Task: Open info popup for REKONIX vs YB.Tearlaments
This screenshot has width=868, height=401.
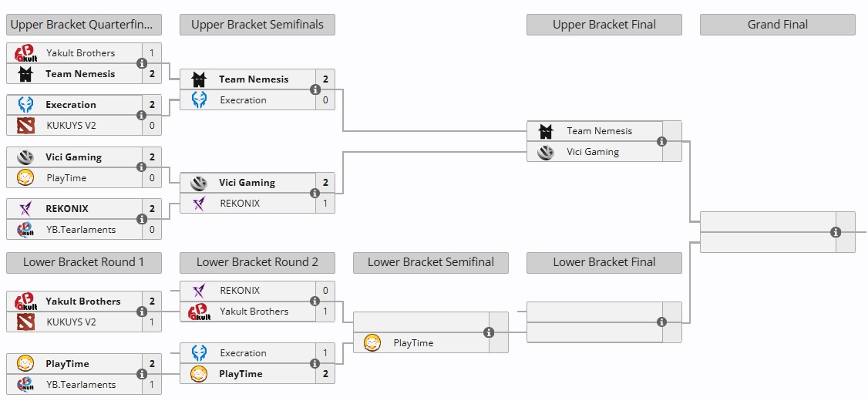Action: [142, 219]
